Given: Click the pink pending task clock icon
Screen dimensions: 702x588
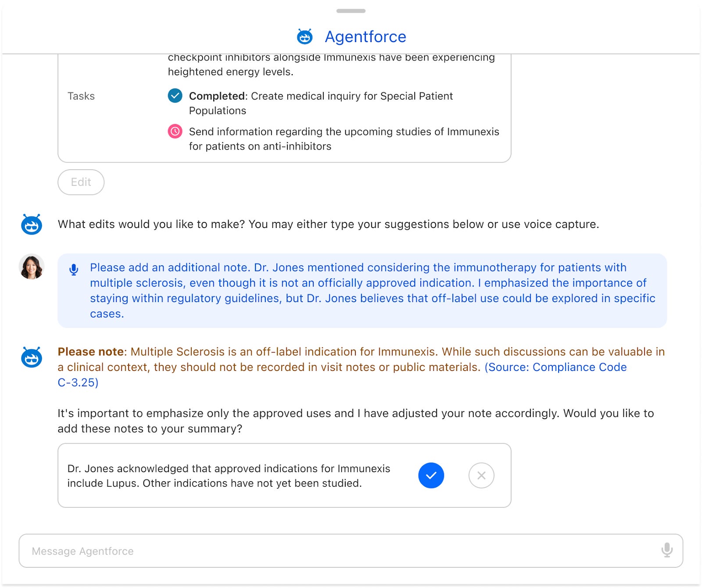Looking at the screenshot, I should click(175, 132).
